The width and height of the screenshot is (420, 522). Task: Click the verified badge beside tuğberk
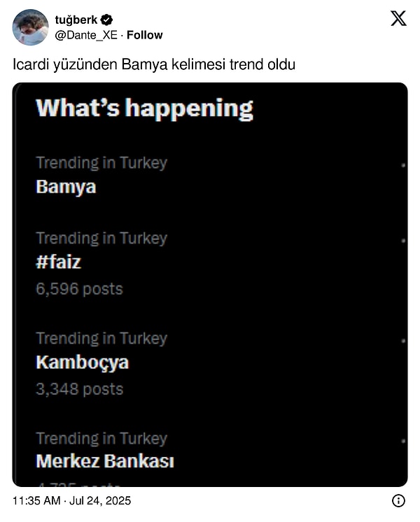[107, 20]
